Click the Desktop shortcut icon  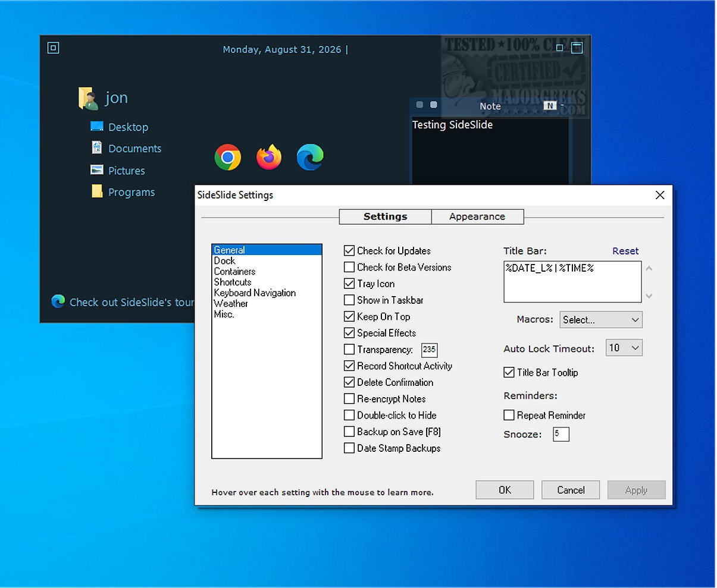(96, 126)
